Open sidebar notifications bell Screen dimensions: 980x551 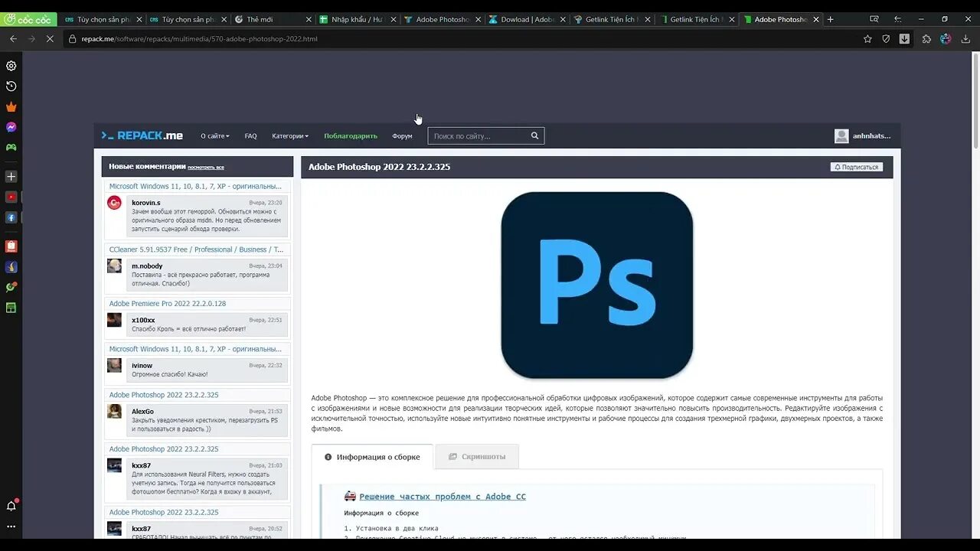pyautogui.click(x=11, y=506)
